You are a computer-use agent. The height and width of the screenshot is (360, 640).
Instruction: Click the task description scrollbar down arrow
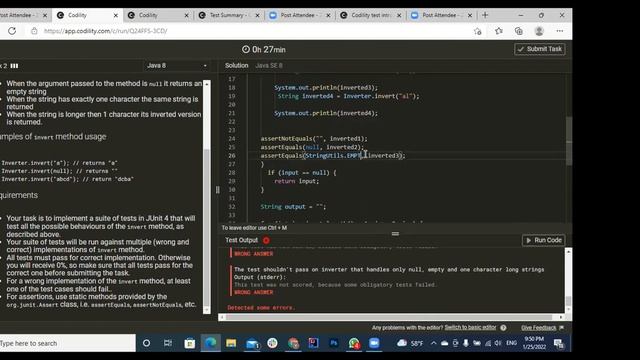pyautogui.click(x=207, y=310)
